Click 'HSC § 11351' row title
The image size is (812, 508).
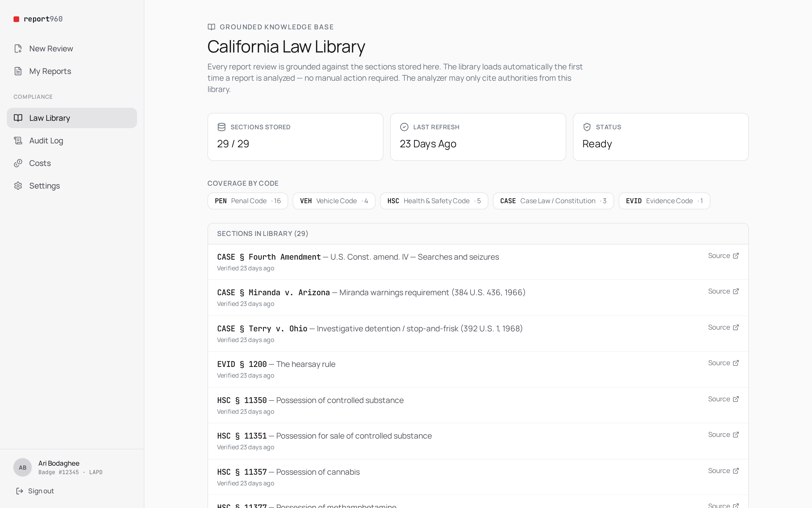pyautogui.click(x=242, y=436)
